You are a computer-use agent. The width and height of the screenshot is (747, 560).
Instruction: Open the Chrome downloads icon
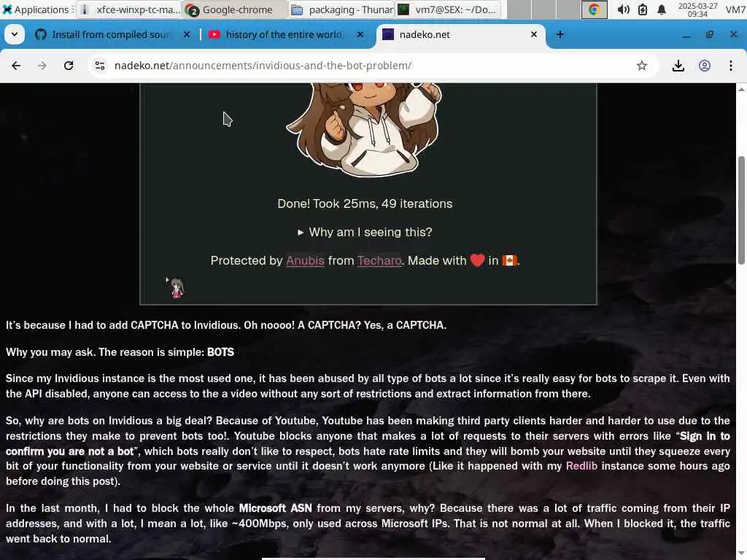coord(678,66)
